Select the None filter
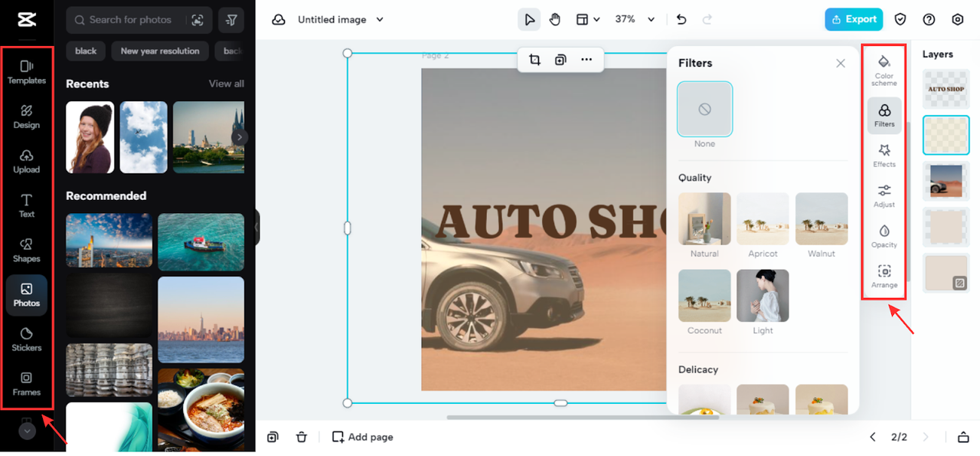This screenshot has width=980, height=456. click(704, 110)
